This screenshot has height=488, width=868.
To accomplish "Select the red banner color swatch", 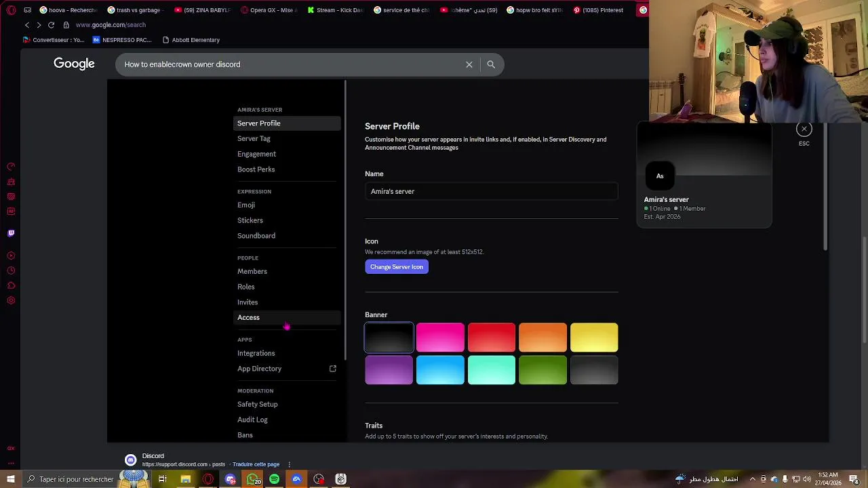I will pyautogui.click(x=492, y=338).
